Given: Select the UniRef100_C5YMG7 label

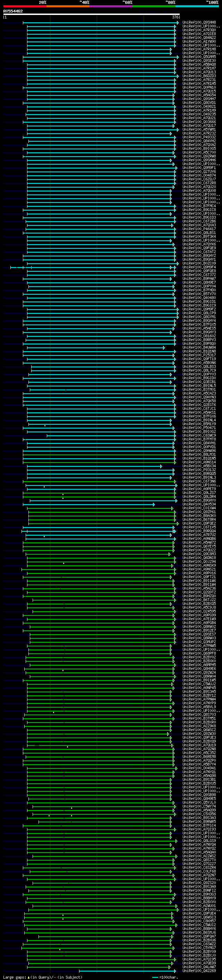Looking at the screenshot, I should tap(199, 948).
